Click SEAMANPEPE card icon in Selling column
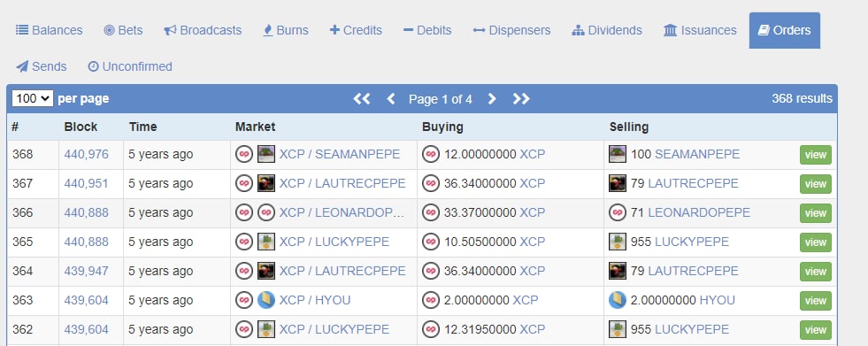The width and height of the screenshot is (868, 346). (x=618, y=154)
